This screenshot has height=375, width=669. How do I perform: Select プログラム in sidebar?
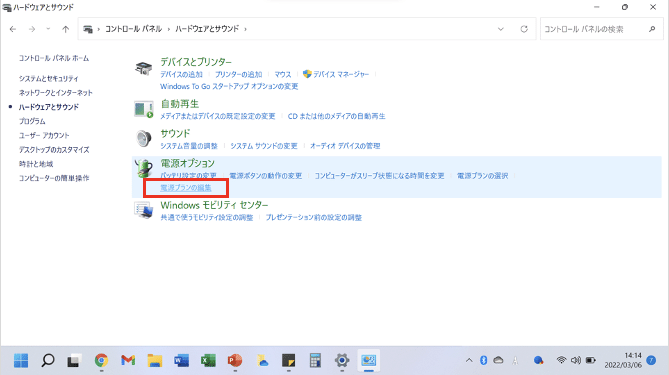pos(32,121)
